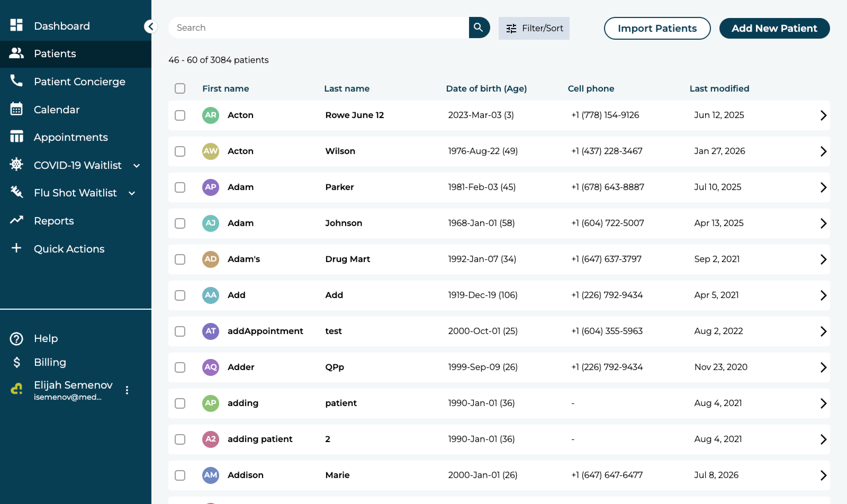
Task: Click the Import Patients button
Action: coord(657,28)
